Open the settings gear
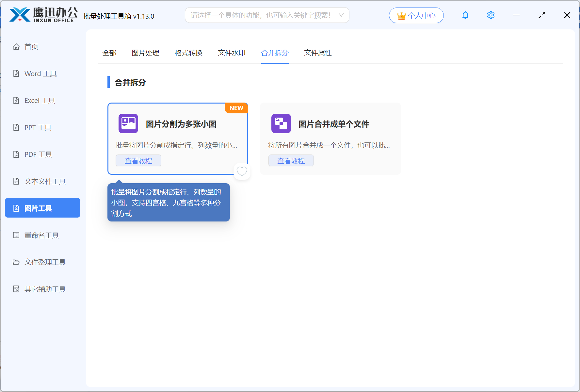 (x=491, y=15)
